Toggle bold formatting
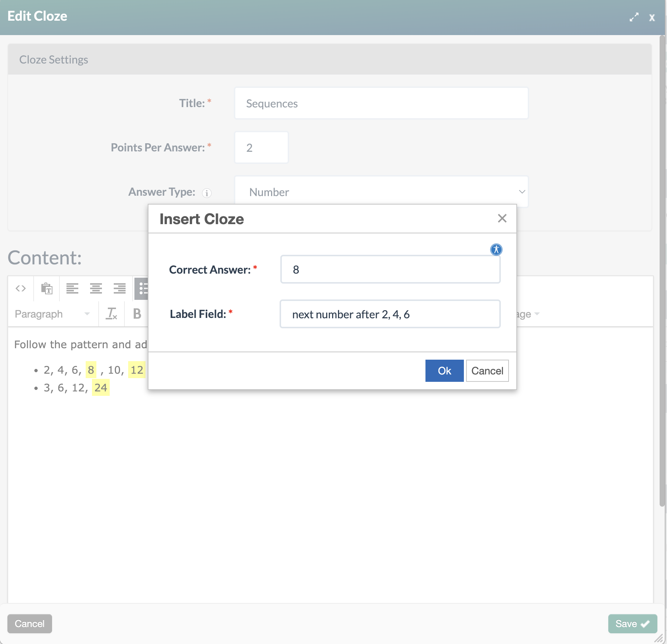 (137, 314)
